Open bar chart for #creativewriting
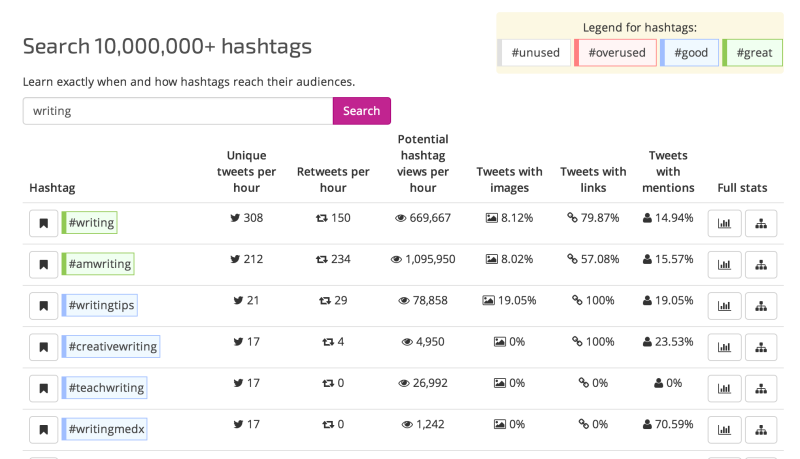Screen dimensions: 800x459 [723, 347]
